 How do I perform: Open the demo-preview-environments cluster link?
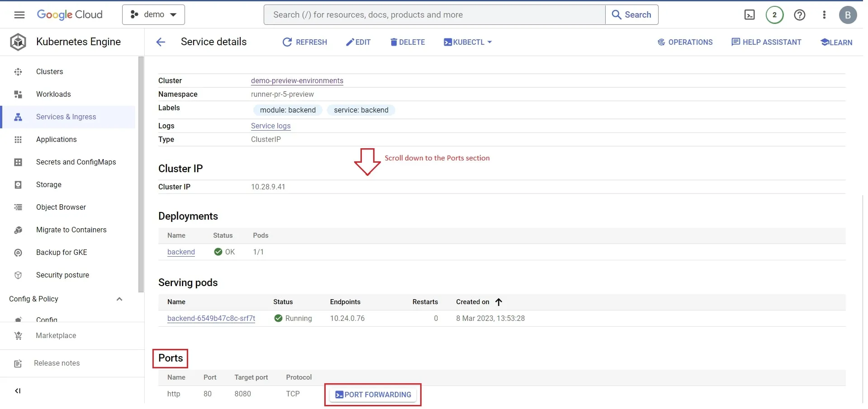tap(296, 80)
